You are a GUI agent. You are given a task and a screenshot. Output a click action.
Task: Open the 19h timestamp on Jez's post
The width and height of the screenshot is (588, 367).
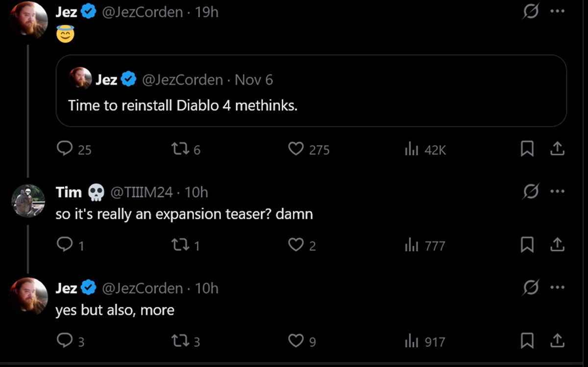pos(206,12)
